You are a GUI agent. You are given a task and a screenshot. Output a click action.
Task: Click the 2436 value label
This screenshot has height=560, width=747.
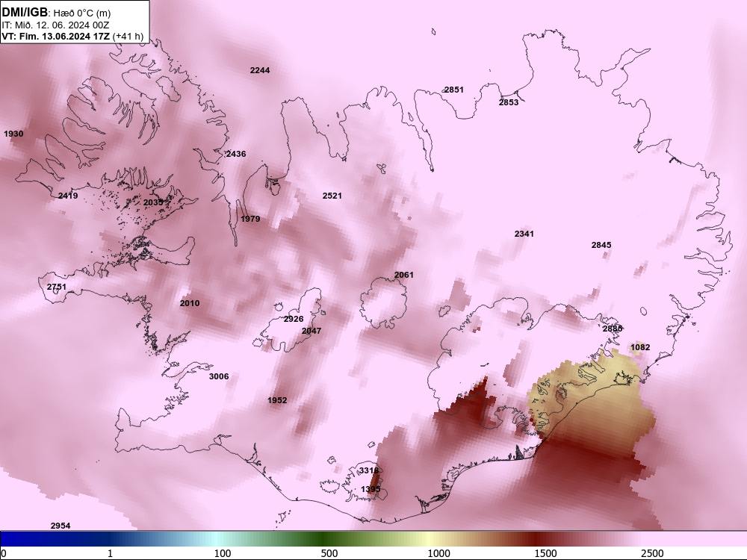236,154
